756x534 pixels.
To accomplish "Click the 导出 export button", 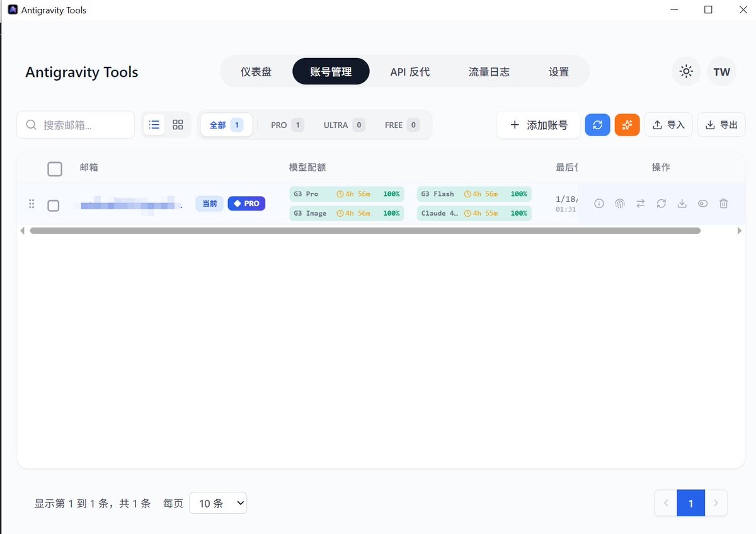I will [721, 124].
